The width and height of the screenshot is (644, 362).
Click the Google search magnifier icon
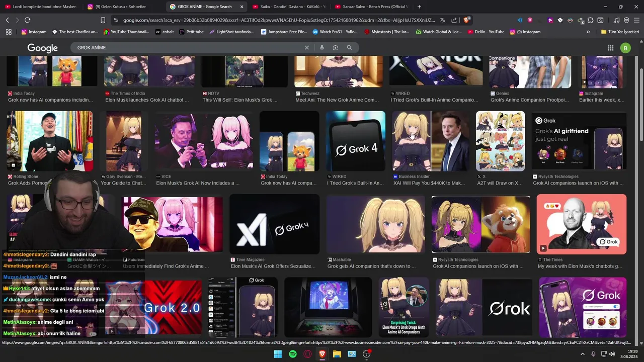[349, 47]
